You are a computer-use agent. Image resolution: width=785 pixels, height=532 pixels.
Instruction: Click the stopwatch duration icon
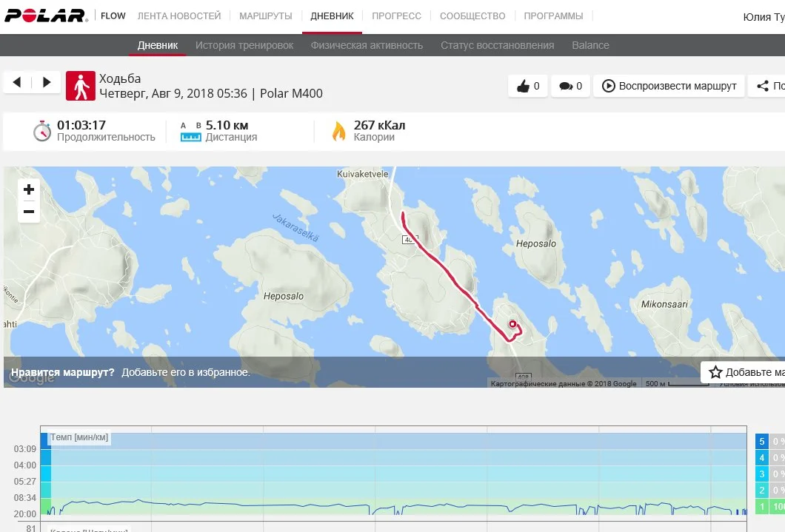click(42, 131)
